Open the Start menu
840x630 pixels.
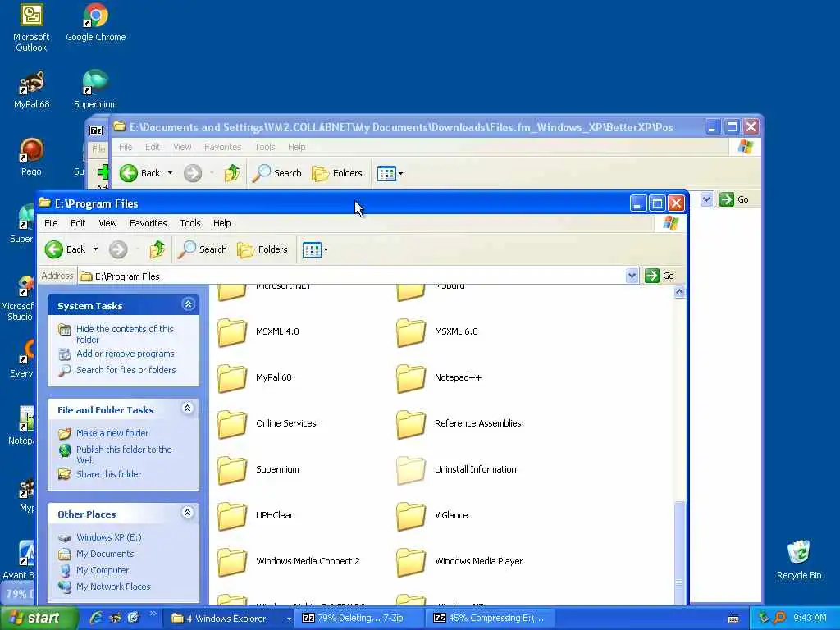tap(38, 619)
